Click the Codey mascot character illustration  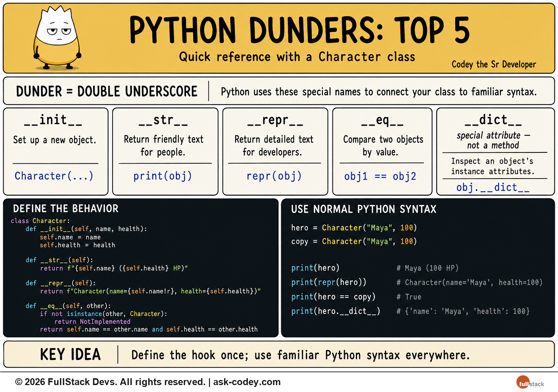57,38
